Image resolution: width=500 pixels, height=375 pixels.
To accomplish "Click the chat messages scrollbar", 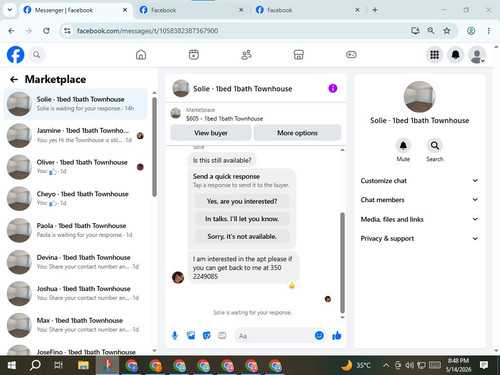I will [x=342, y=262].
